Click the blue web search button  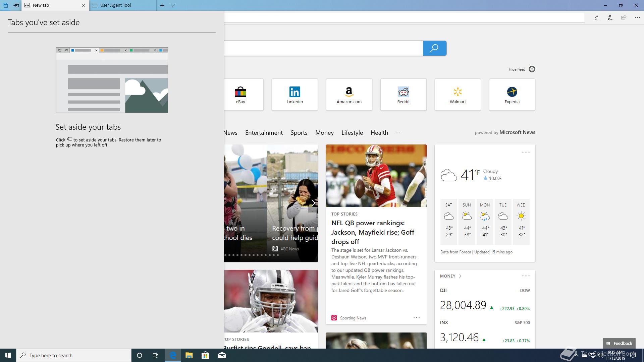[x=434, y=48]
